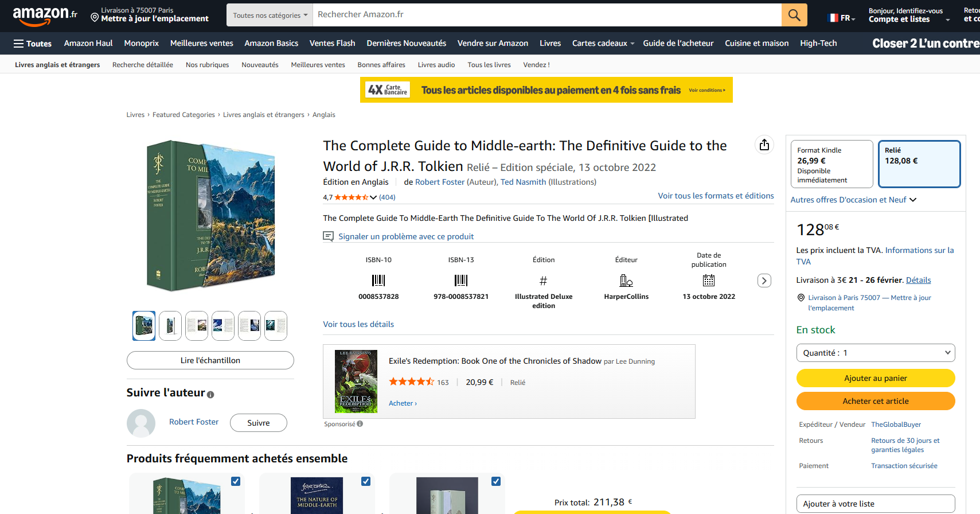Open Robert Foster author link in byline

click(x=440, y=182)
